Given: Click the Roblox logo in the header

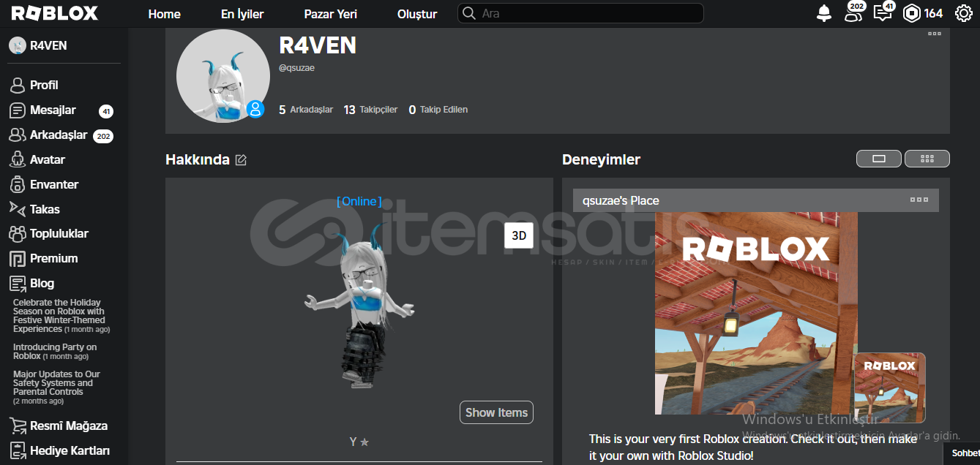Looking at the screenshot, I should click(x=55, y=13).
